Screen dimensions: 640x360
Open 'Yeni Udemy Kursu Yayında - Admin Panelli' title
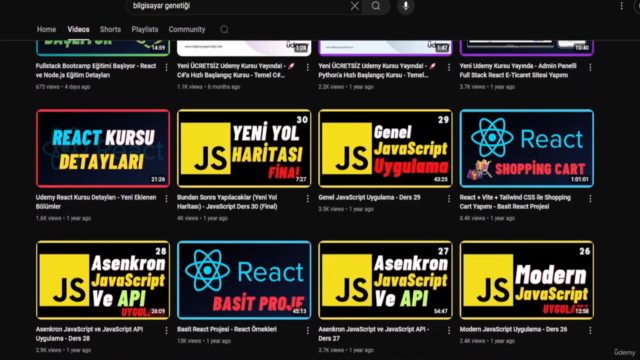tap(518, 70)
